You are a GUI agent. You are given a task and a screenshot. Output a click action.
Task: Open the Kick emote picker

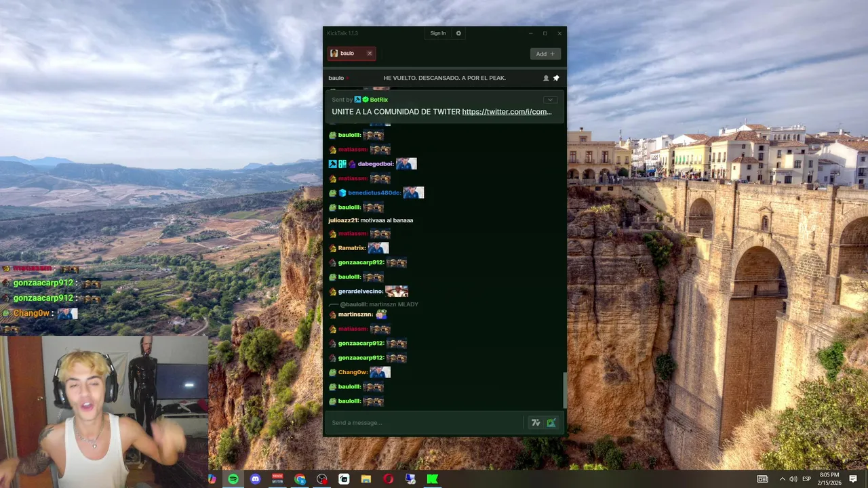(x=551, y=423)
